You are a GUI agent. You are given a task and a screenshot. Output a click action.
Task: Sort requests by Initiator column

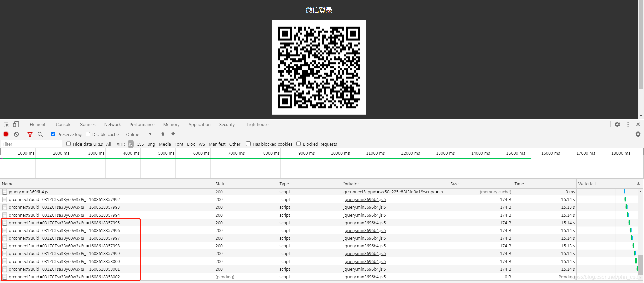point(395,184)
